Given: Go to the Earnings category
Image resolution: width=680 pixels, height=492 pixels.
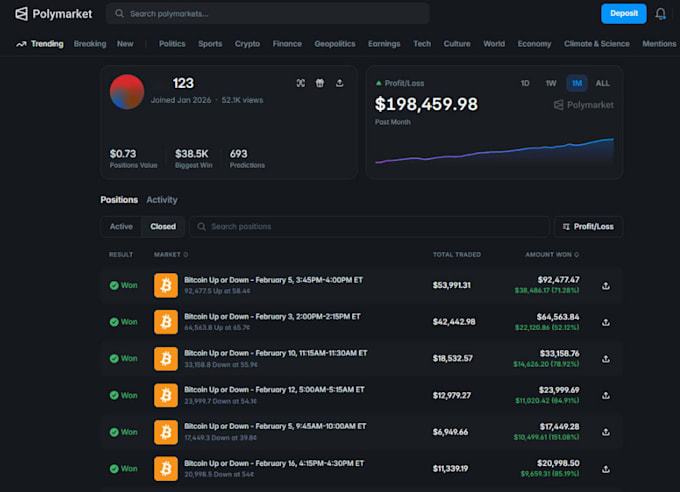Looking at the screenshot, I should (384, 44).
